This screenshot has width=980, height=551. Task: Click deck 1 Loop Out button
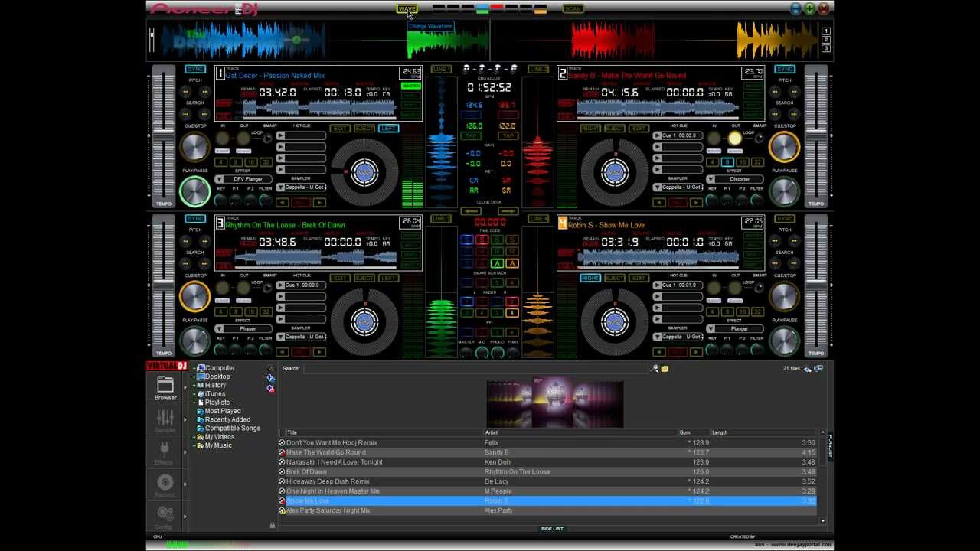pos(244,139)
